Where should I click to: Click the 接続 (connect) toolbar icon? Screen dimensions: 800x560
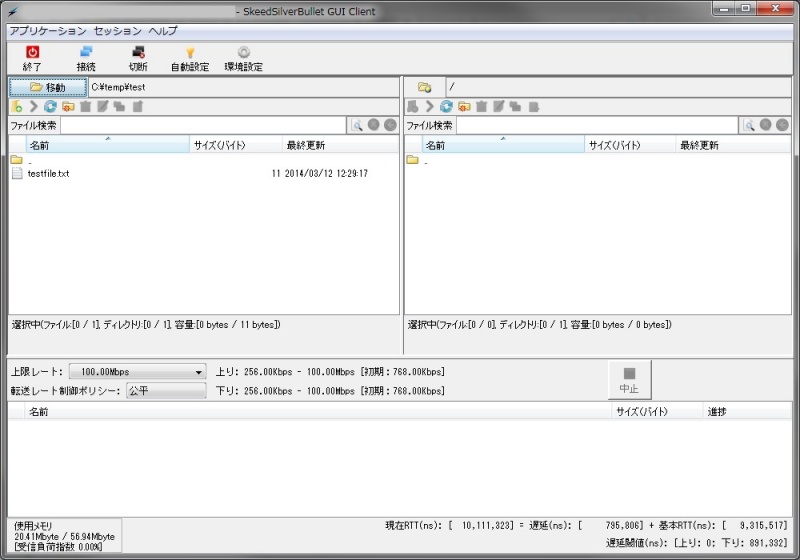[x=86, y=52]
